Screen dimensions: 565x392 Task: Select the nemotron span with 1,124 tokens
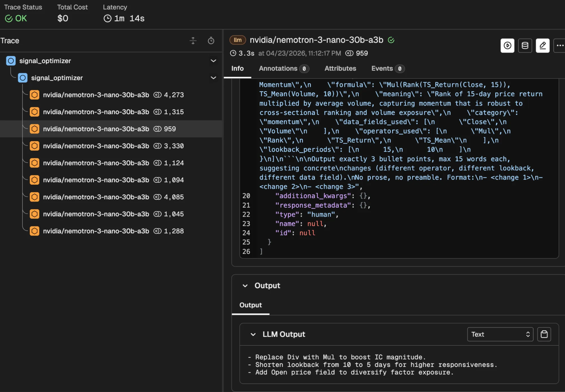[111, 163]
